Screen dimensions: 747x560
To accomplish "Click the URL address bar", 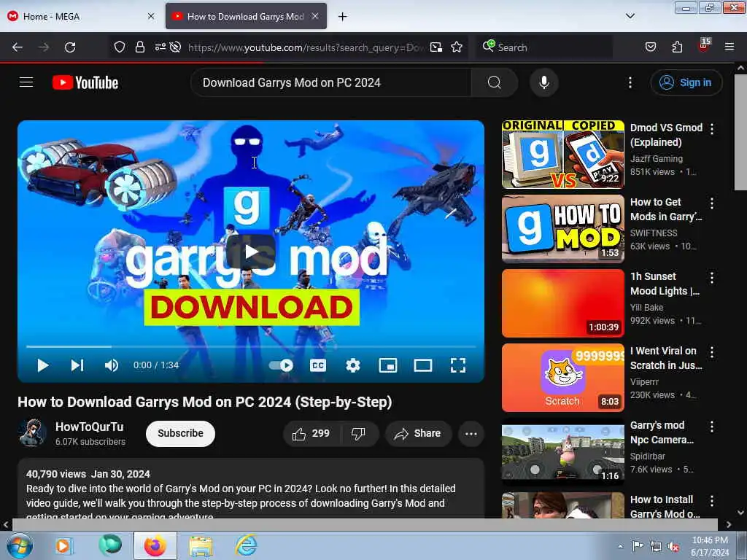I will coord(305,47).
